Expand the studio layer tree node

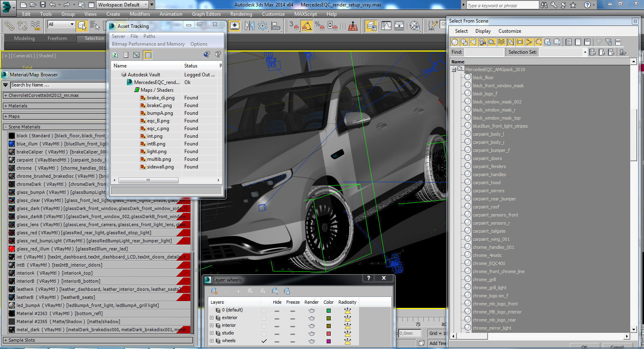(211, 333)
